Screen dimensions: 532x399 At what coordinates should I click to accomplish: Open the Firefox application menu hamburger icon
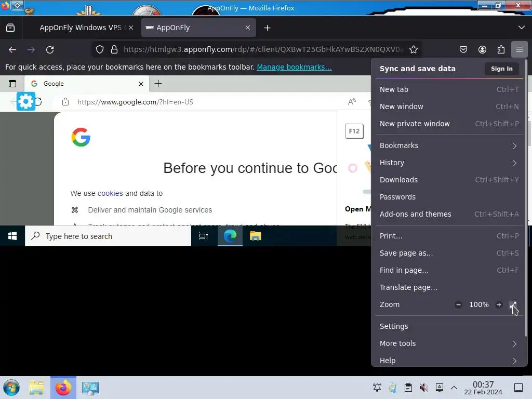coord(519,49)
